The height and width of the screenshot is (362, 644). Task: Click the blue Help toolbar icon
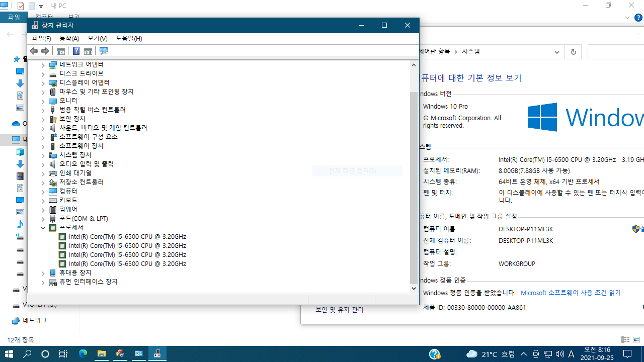pyautogui.click(x=76, y=51)
